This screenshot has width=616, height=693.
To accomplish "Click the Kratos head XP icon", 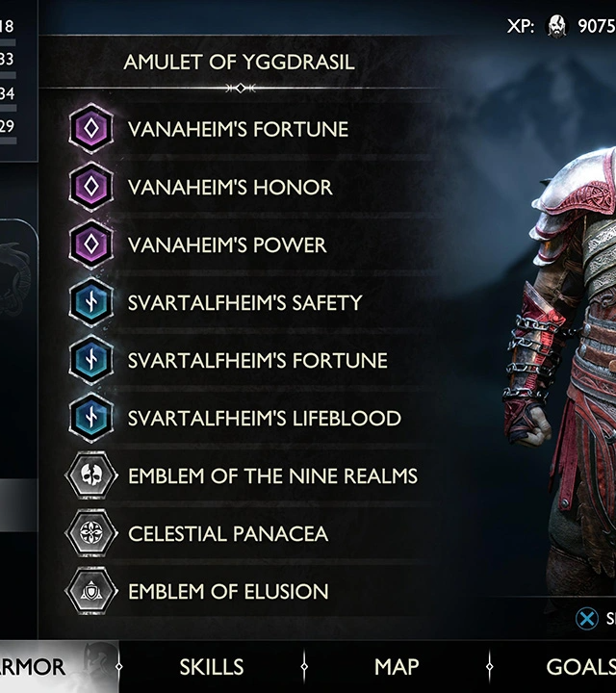I will tap(556, 26).
